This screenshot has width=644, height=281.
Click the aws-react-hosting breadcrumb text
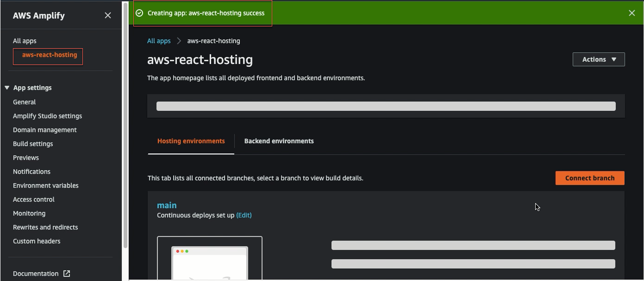point(213,41)
